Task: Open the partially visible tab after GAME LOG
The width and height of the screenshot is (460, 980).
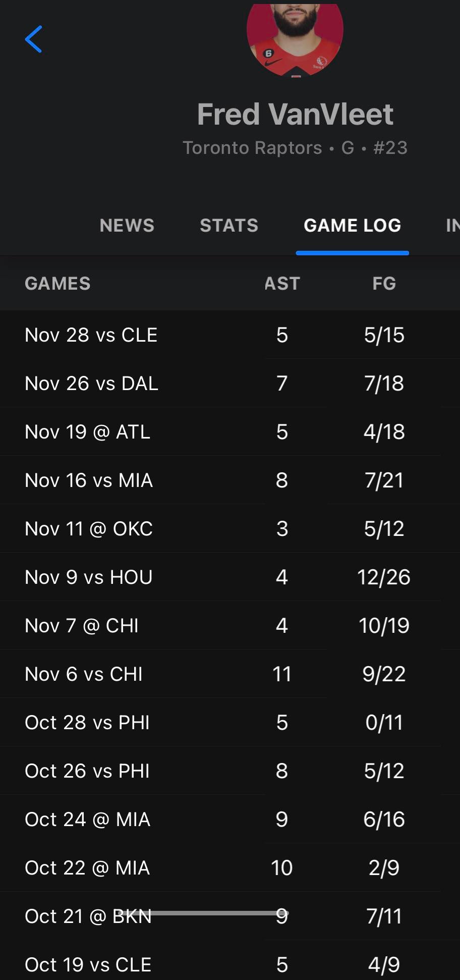Action: click(x=452, y=226)
